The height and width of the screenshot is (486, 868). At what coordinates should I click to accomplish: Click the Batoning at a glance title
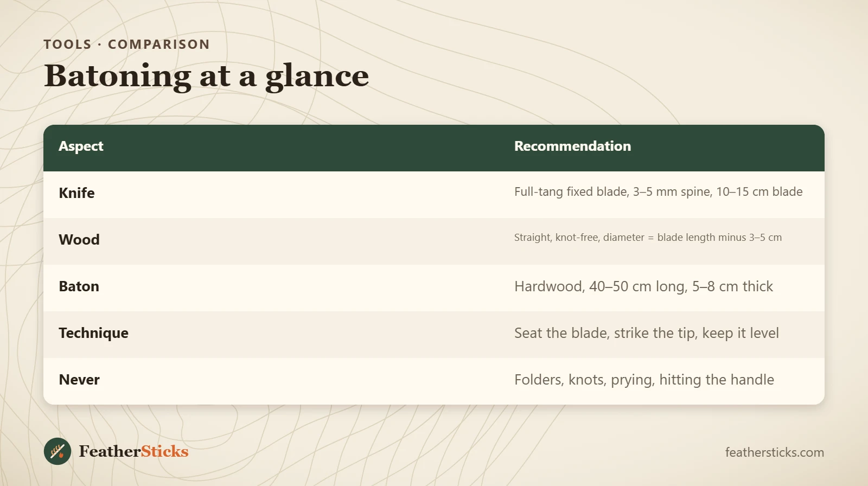point(206,76)
